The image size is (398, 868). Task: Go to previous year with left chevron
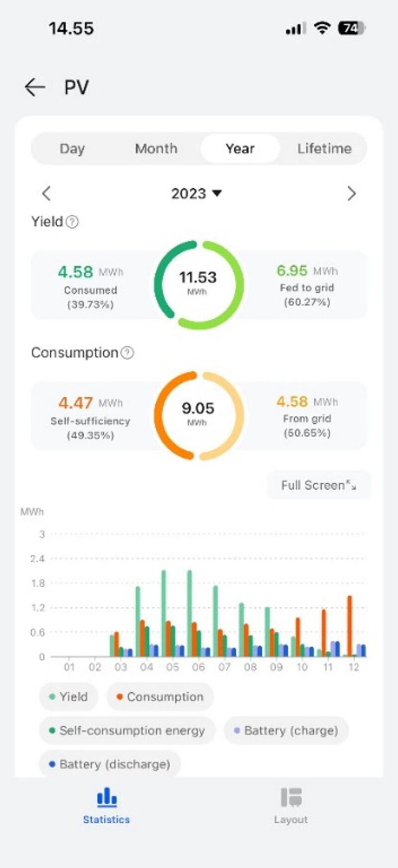point(46,194)
